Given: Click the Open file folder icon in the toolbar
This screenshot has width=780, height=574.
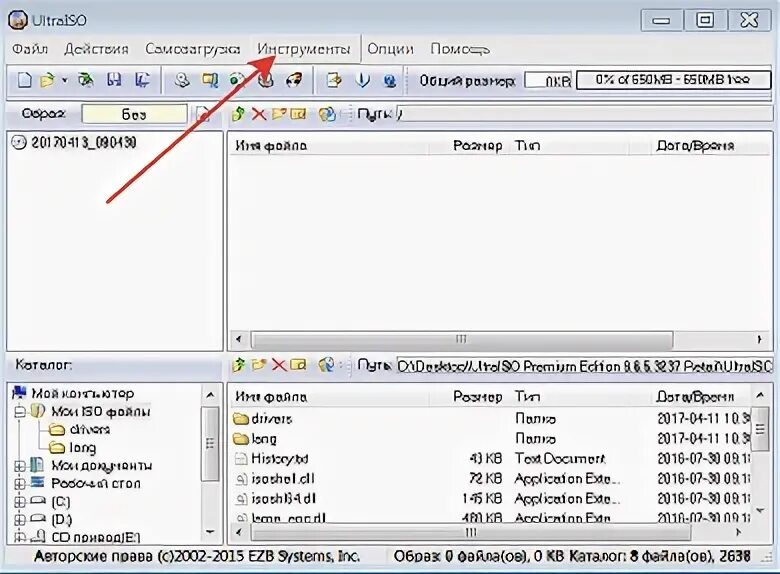Looking at the screenshot, I should pyautogui.click(x=47, y=80).
